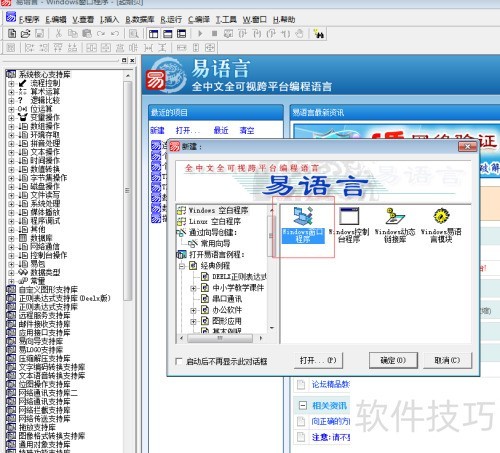Open the C.编译 menu
Screen dimensions: 500x453
click(x=199, y=20)
